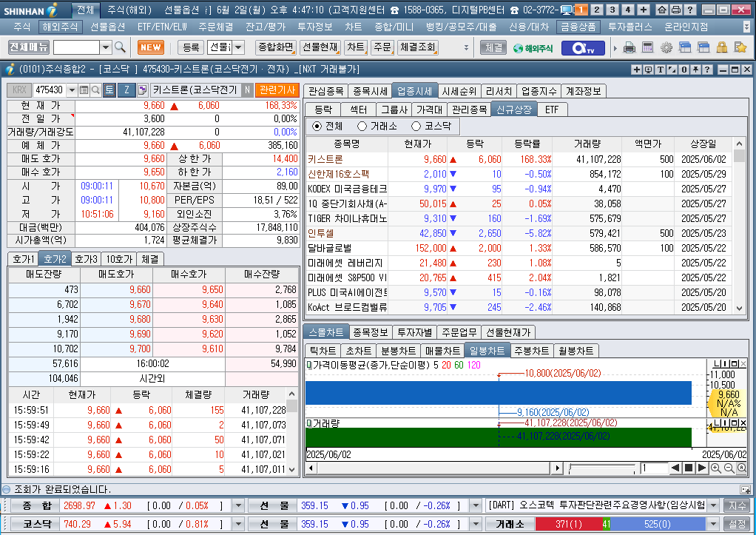Click the chart horizontal scrollbar track

click(433, 468)
